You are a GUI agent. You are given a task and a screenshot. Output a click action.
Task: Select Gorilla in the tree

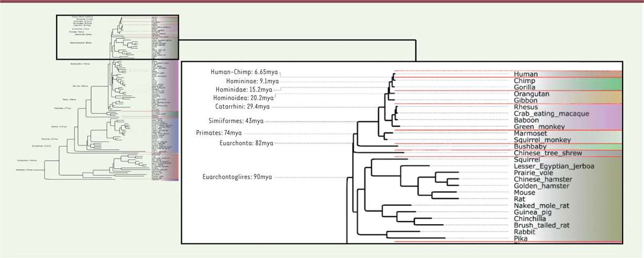(x=526, y=87)
